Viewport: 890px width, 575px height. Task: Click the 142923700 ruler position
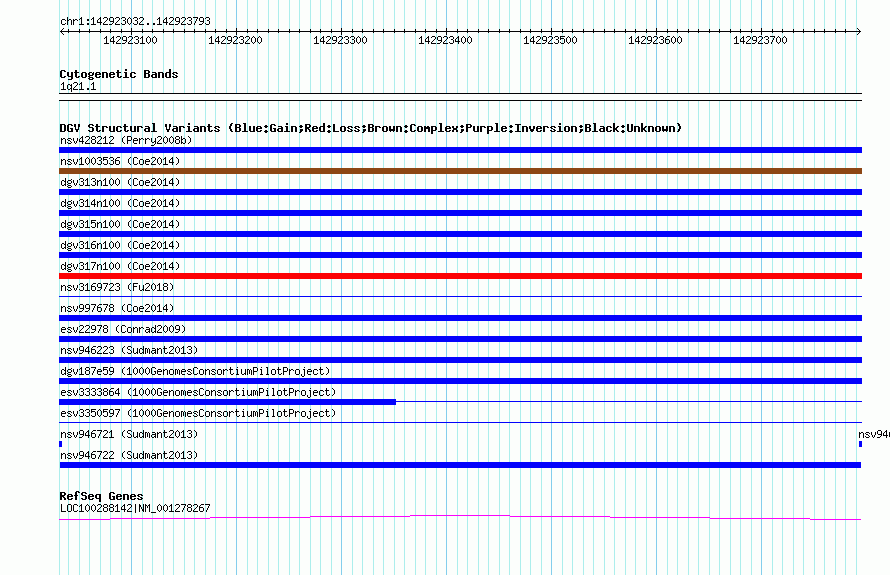761,40
